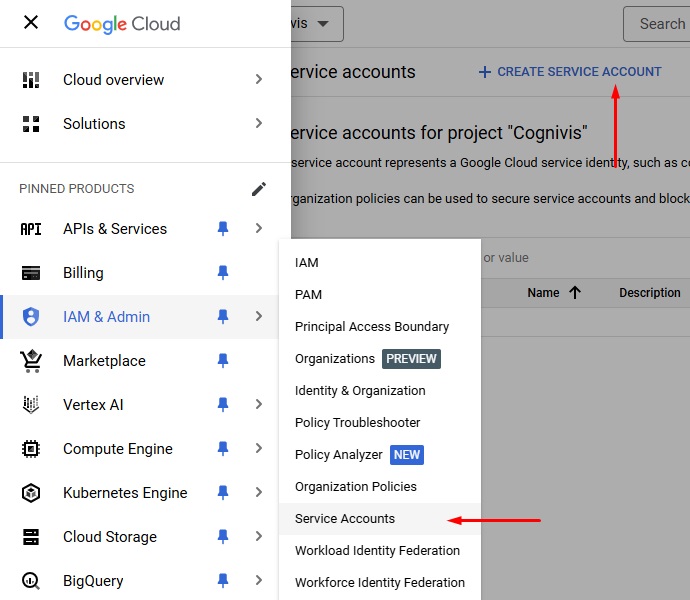Click the Kubernetes Engine icon

click(31, 493)
